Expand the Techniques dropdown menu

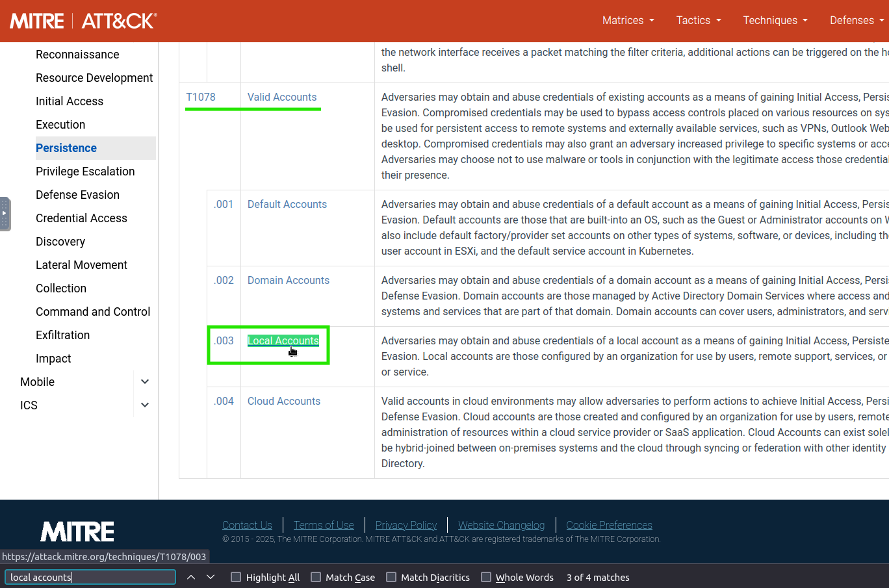[x=776, y=20]
